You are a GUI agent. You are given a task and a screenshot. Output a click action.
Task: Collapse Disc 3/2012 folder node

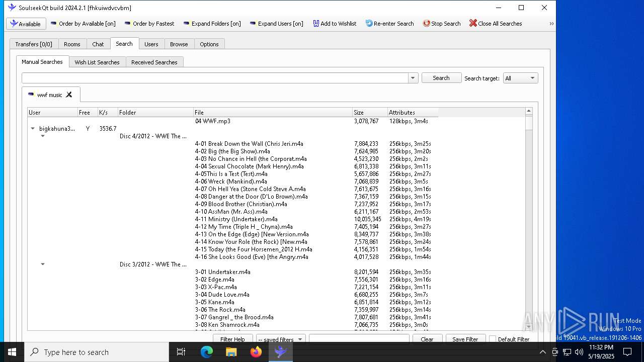(43, 264)
